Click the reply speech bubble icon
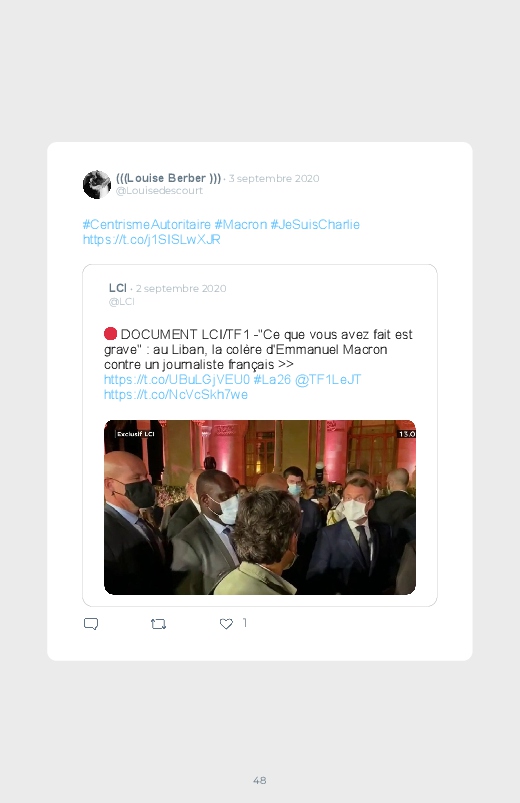Viewport: 520px width, 803px height. (91, 624)
